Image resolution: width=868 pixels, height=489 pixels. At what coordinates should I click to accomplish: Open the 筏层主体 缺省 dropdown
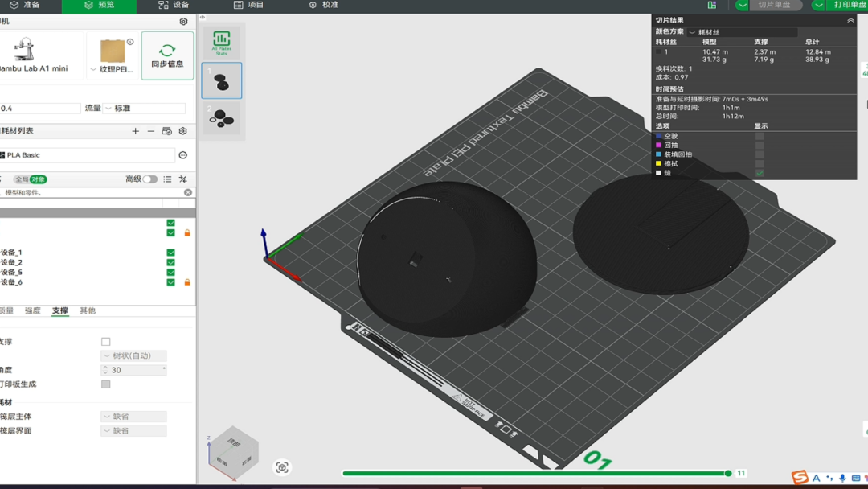click(133, 417)
